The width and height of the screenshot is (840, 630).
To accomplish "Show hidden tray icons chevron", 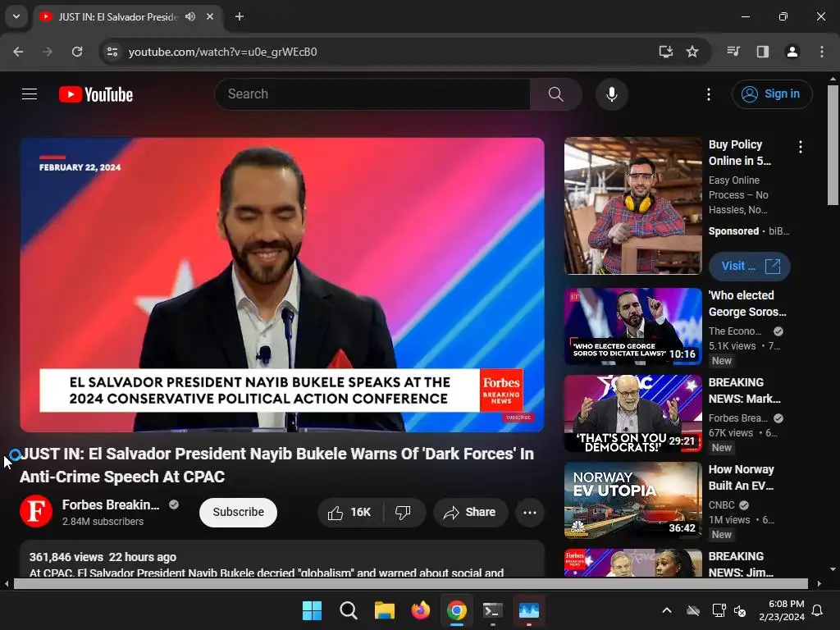I will pyautogui.click(x=667, y=610).
